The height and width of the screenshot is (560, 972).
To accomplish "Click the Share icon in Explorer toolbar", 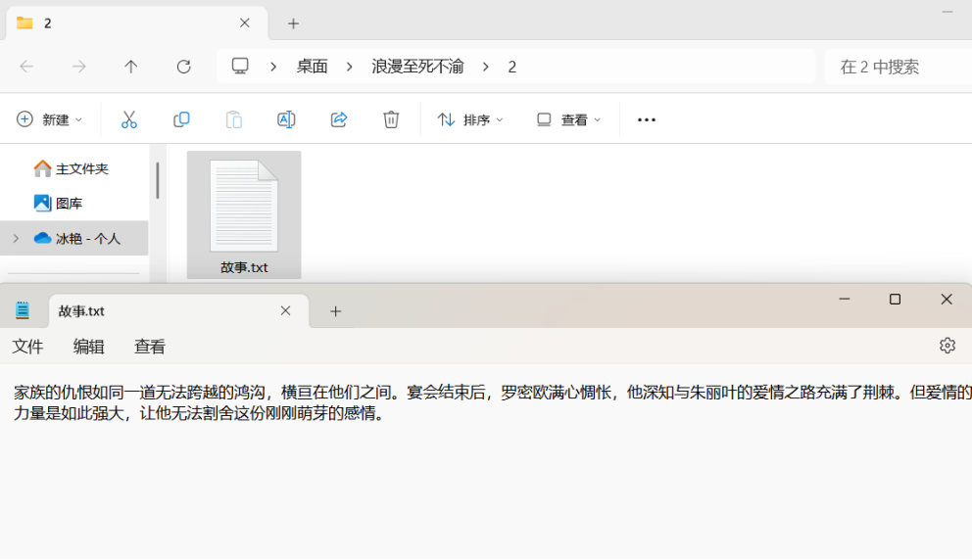I will pos(338,119).
